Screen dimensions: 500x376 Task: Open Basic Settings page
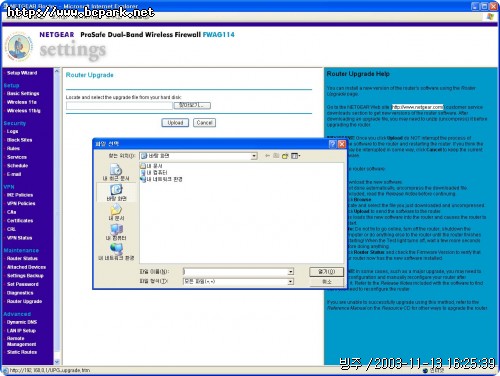[x=23, y=94]
